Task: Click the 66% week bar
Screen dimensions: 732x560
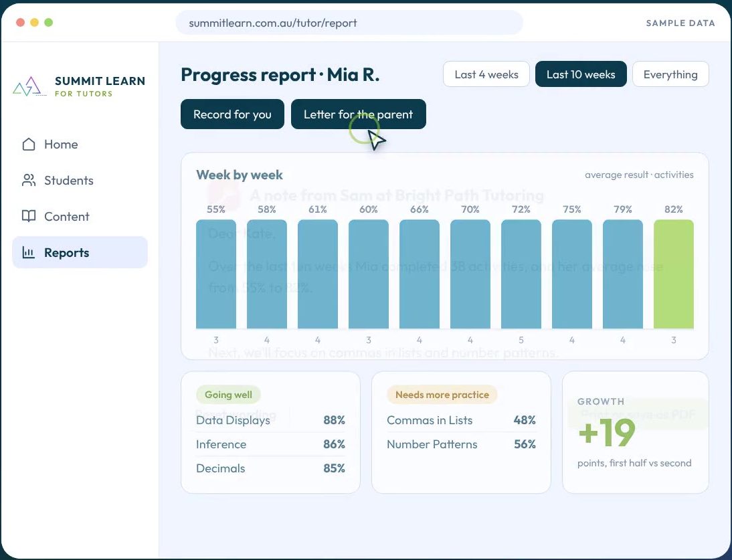Action: tap(420, 274)
